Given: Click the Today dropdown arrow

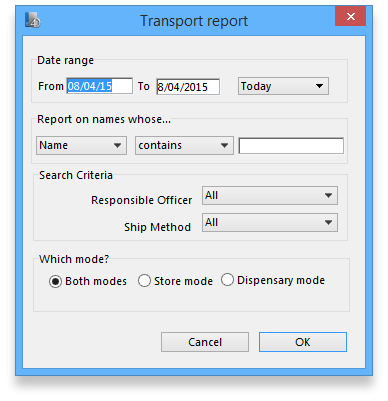Looking at the screenshot, I should 319,86.
